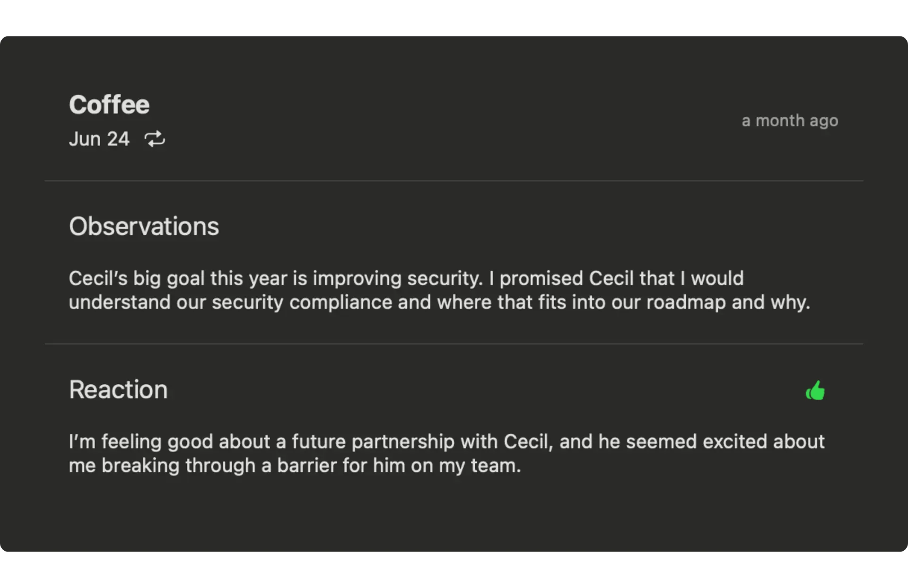This screenshot has height=588, width=908.
Task: Click the Jun 24 date label
Action: (99, 139)
